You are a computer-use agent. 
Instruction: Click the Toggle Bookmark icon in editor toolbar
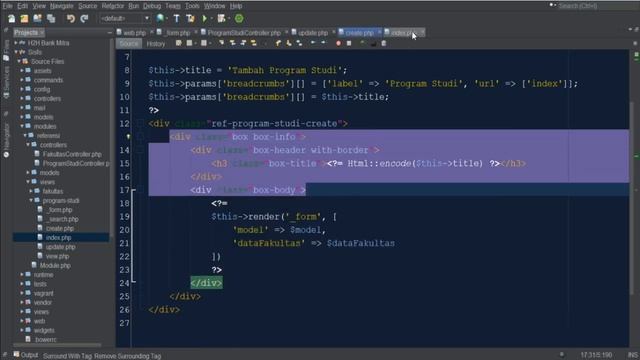coord(299,43)
